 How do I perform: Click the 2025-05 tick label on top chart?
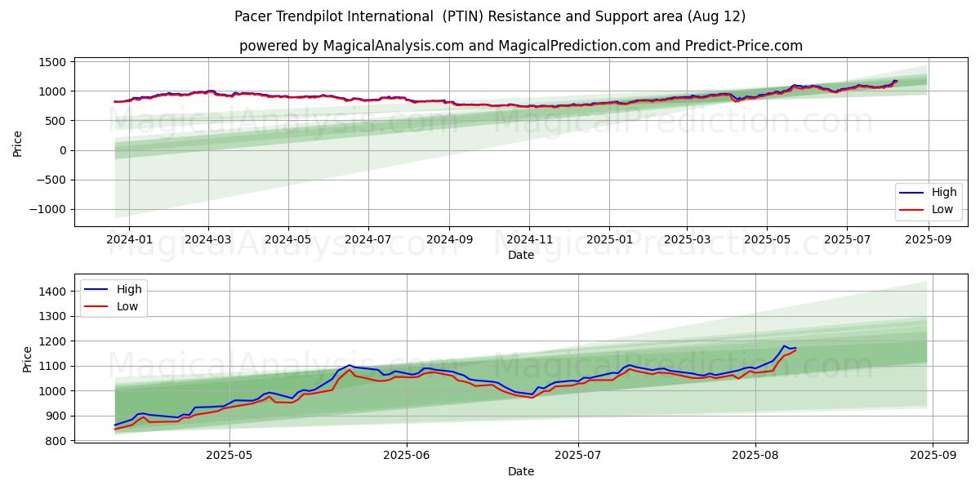[x=767, y=239]
